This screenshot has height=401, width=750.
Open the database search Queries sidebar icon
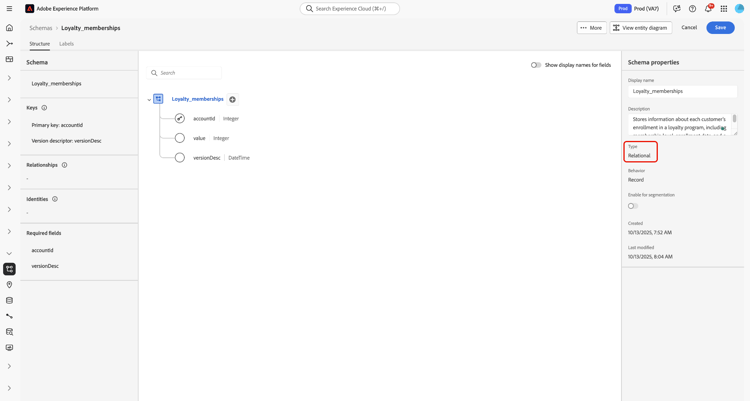[9, 332]
